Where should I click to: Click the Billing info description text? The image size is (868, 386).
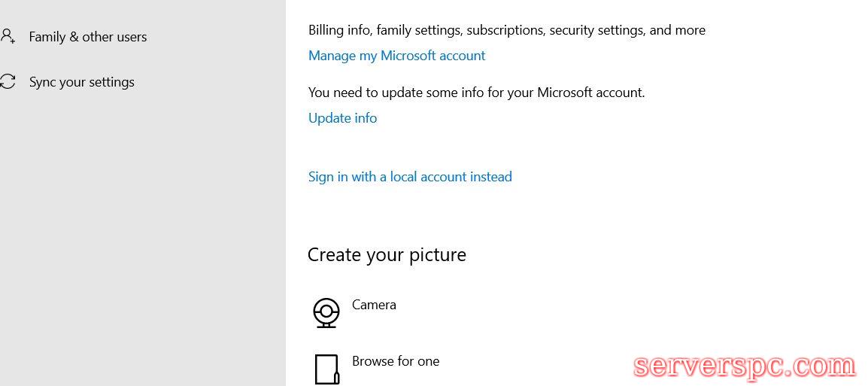[506, 30]
